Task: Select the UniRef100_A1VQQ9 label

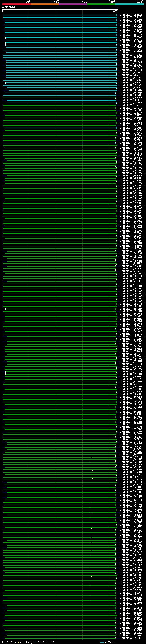Action: pyautogui.click(x=131, y=452)
